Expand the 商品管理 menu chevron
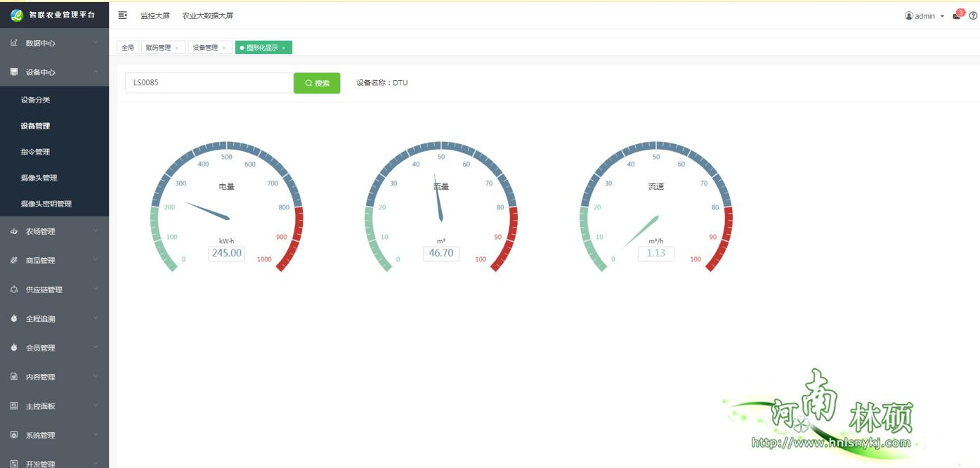This screenshot has width=980, height=468. pos(96,261)
